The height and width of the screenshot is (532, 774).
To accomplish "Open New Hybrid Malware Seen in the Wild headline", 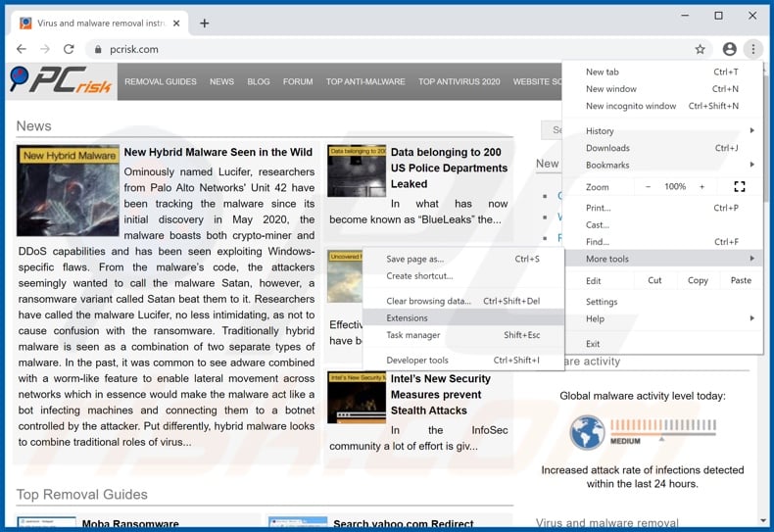I will point(218,153).
